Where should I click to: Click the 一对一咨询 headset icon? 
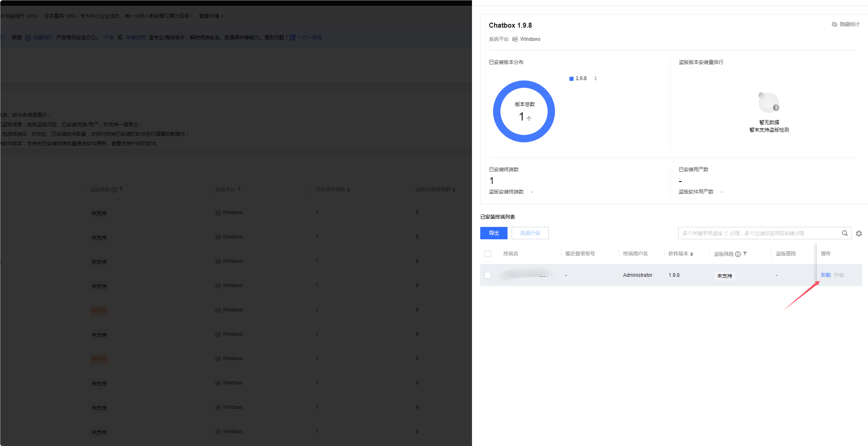click(x=292, y=38)
